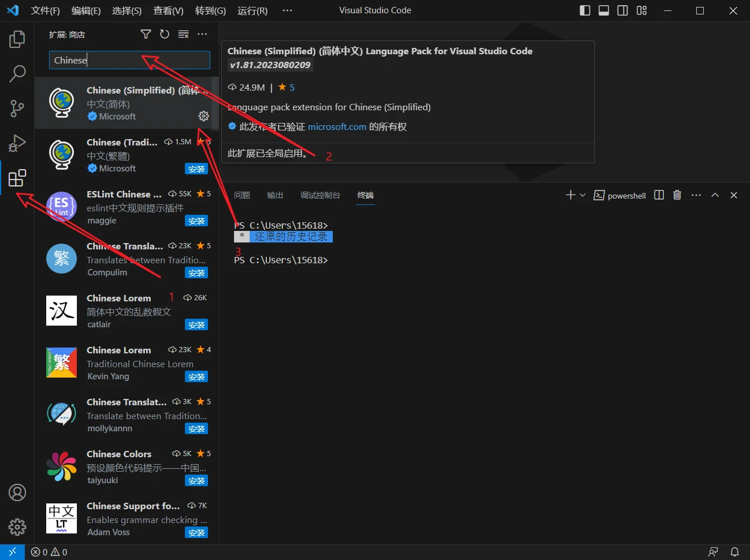Open the 查看(V) menu
750x560 pixels.
coord(169,10)
